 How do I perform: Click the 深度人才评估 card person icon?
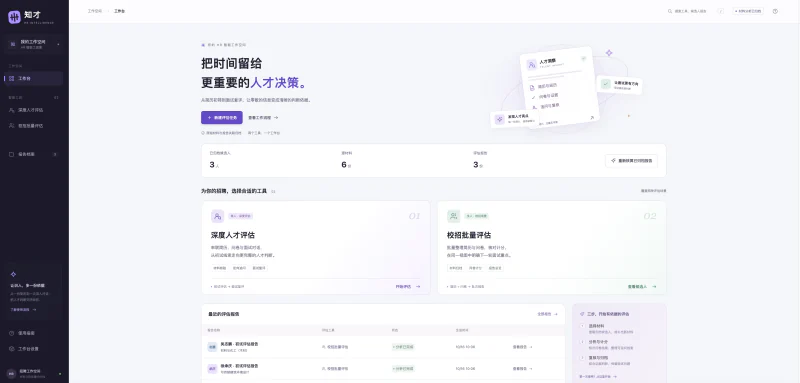(217, 216)
